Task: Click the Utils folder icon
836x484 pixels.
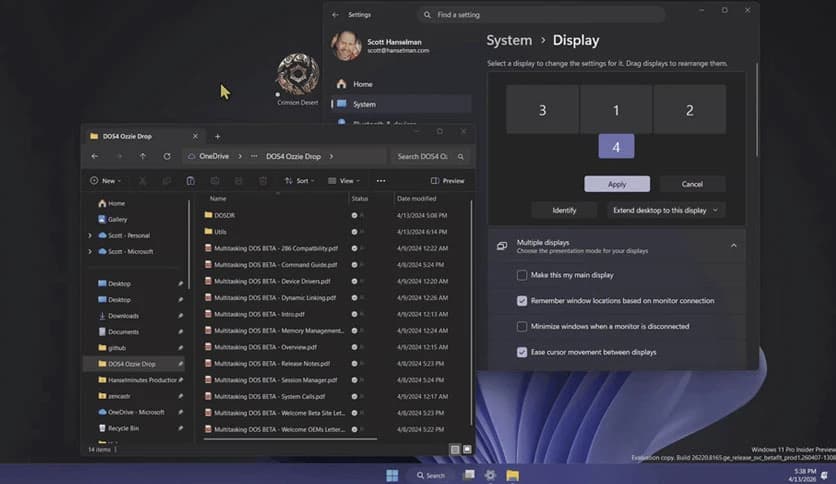Action: point(208,231)
